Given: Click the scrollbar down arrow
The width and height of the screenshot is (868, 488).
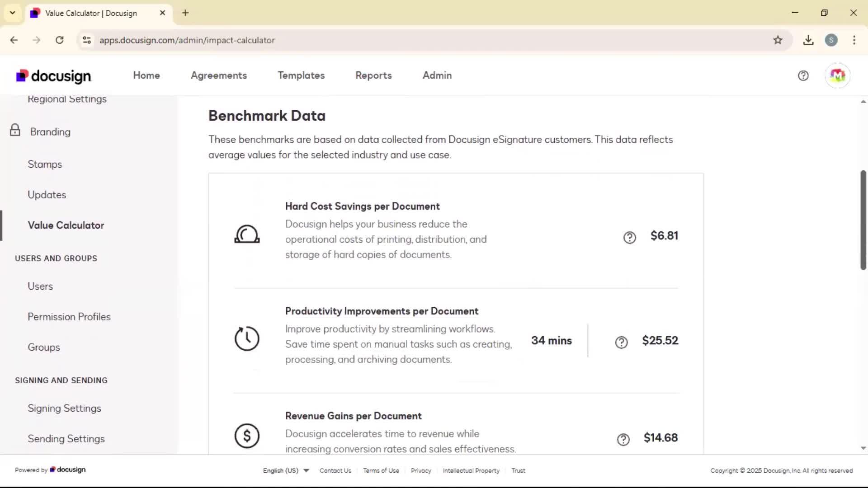Looking at the screenshot, I should [x=863, y=448].
